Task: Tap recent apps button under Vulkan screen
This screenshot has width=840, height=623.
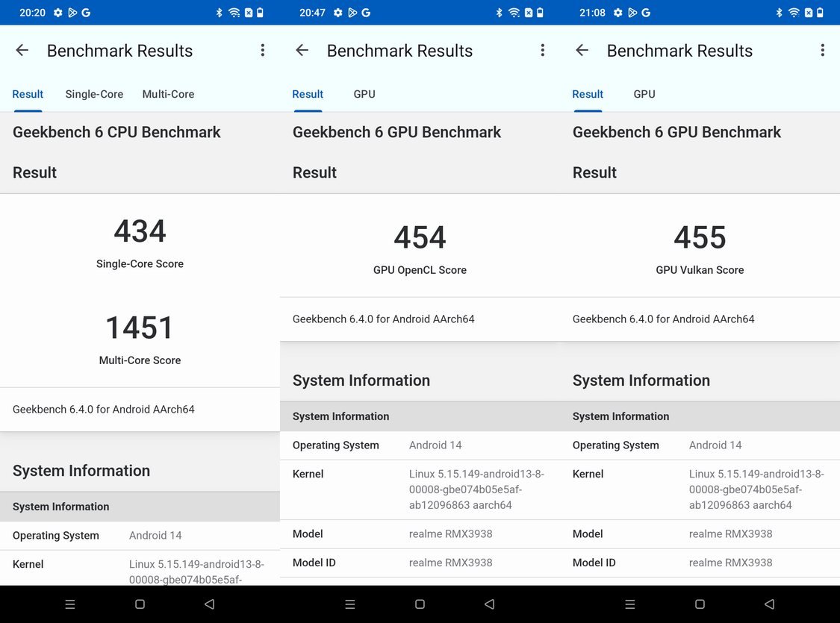Action: 630,604
